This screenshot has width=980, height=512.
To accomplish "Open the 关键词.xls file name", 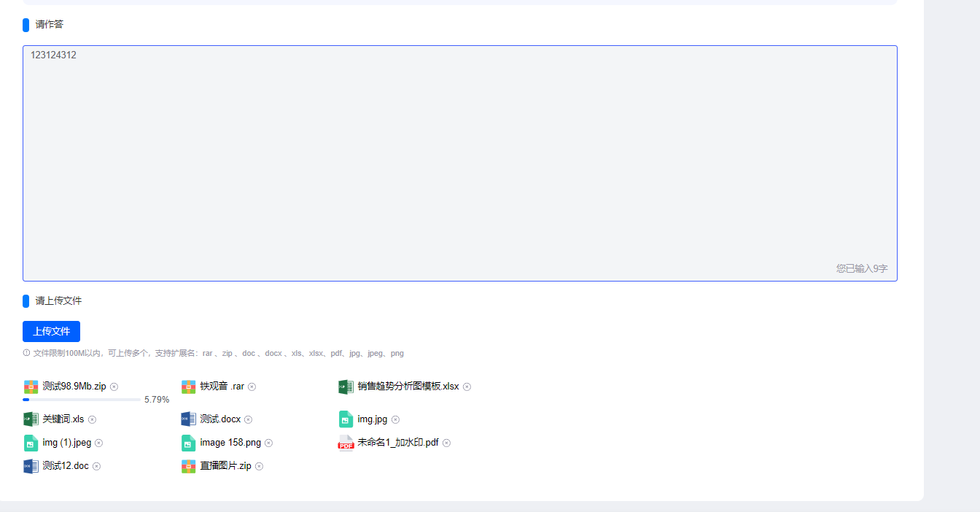I will coord(63,419).
